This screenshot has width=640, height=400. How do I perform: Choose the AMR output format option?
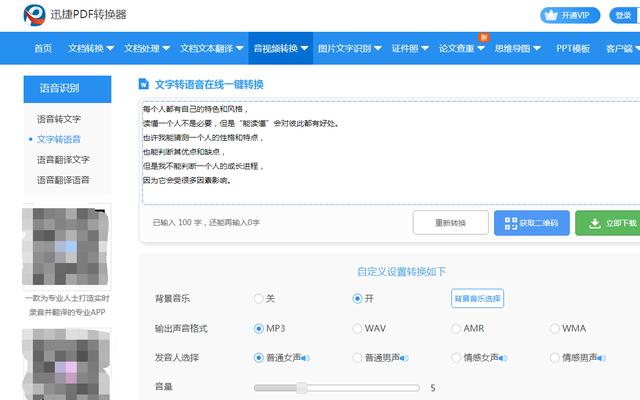[456, 328]
